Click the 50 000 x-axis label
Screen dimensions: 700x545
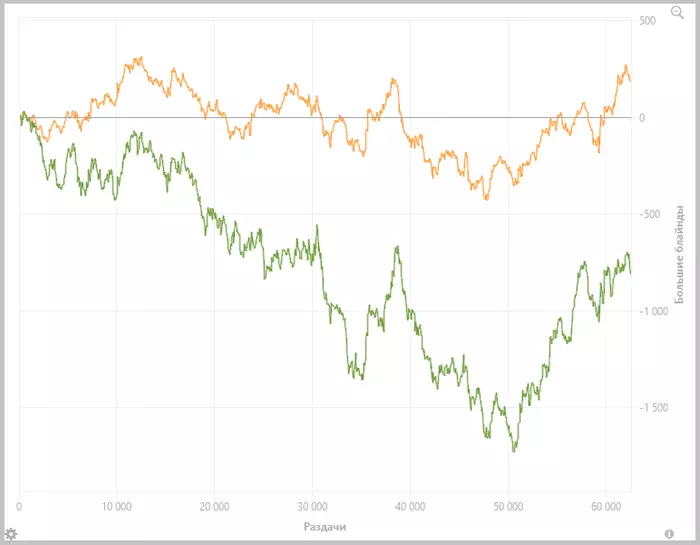pos(508,507)
